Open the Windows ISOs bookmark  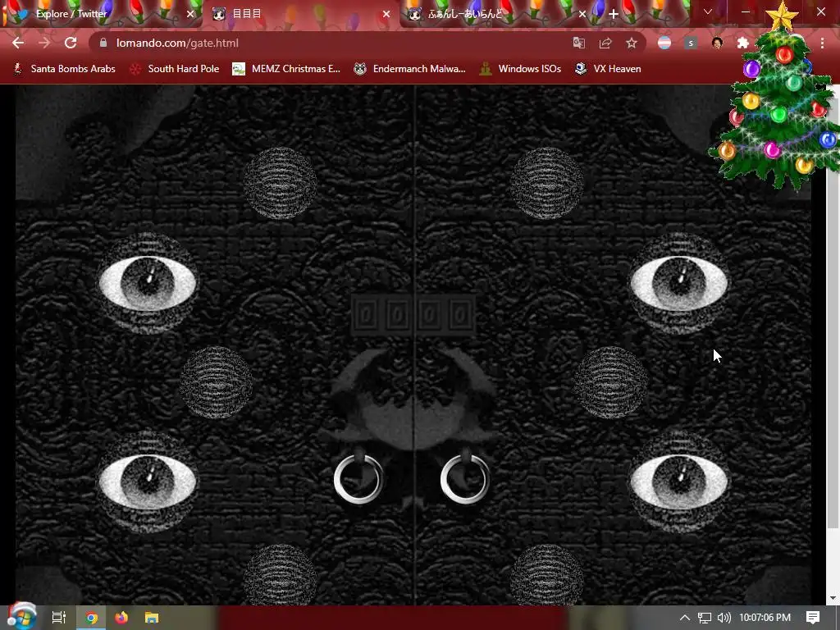pyautogui.click(x=520, y=69)
